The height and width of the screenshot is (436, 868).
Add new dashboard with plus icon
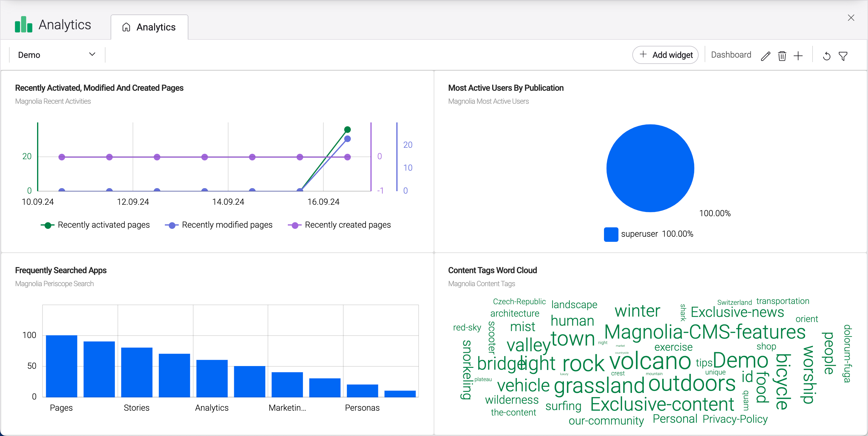[x=798, y=56]
